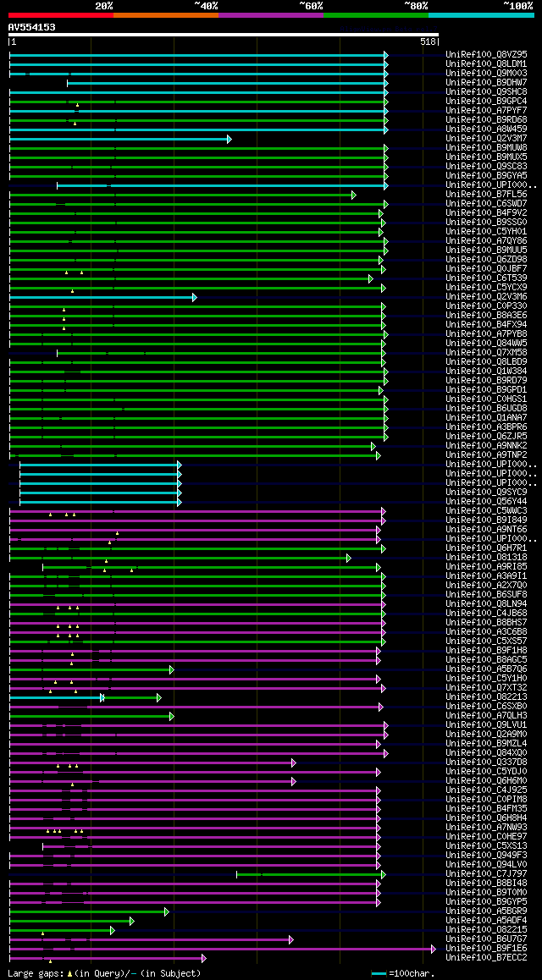Image resolution: width=542 pixels, height=980 pixels.
Task: Click the cyan segment of the UniRef100_O82213 bar
Action: pos(56,698)
